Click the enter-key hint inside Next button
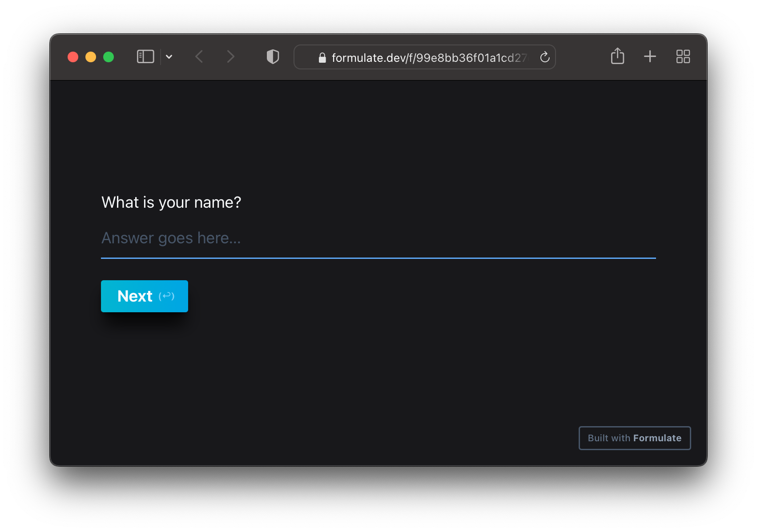Screen dimensions: 757x532 167,296
